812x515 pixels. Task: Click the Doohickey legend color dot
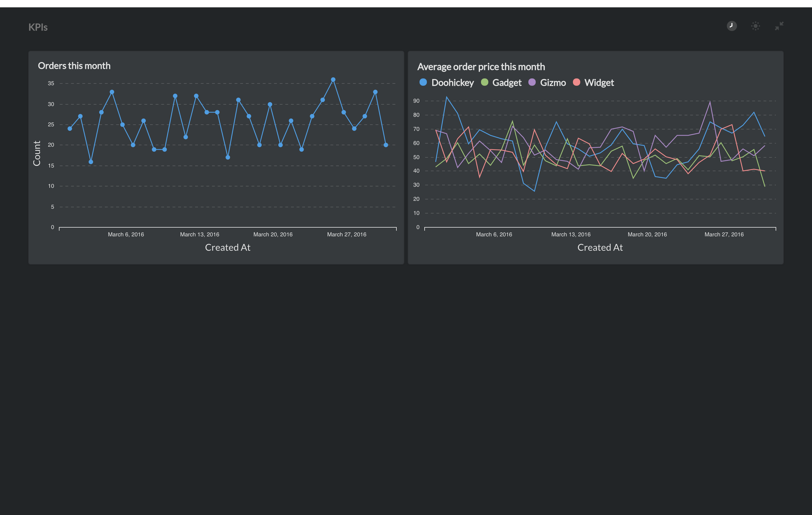point(423,82)
